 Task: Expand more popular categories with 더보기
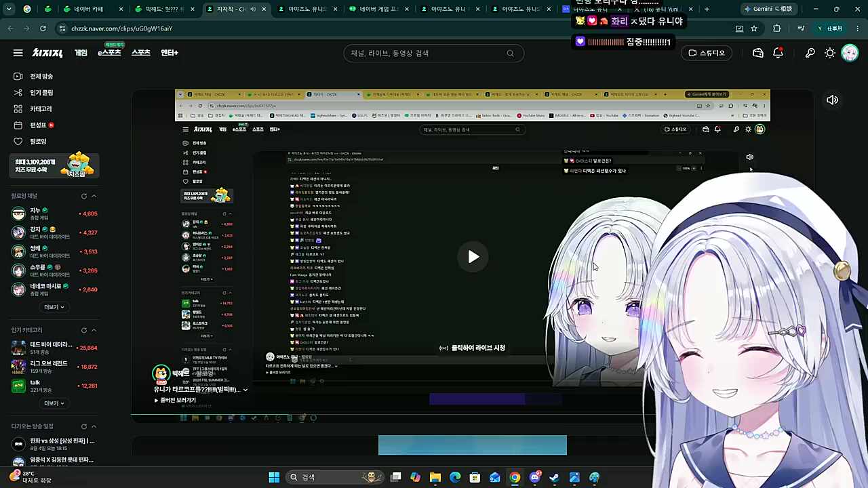(x=54, y=403)
